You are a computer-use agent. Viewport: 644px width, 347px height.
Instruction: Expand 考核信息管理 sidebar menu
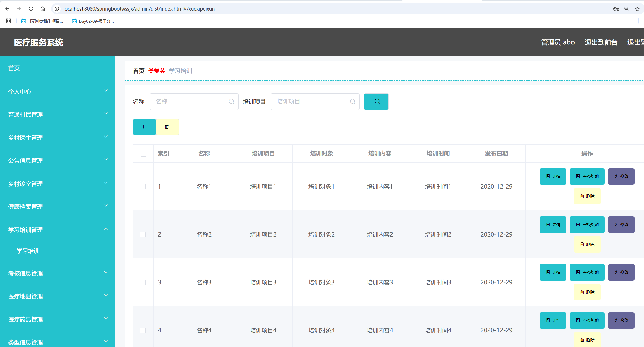coord(58,273)
